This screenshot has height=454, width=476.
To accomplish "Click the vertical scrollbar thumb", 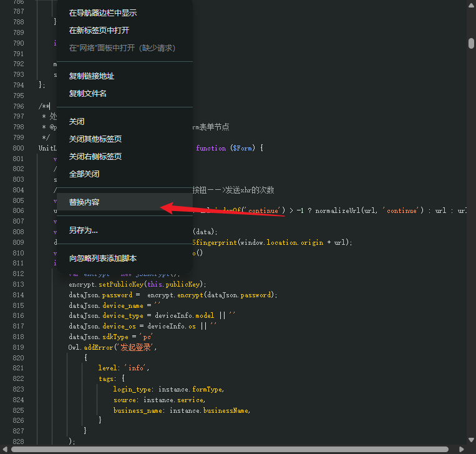I will (471, 43).
